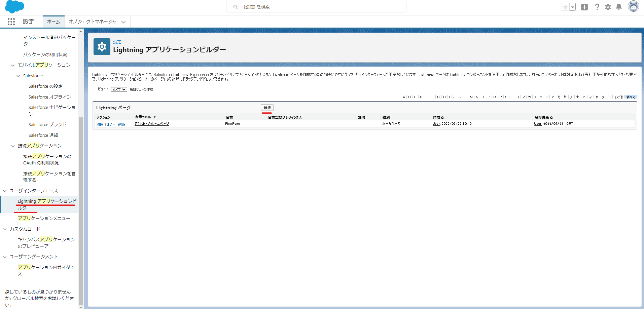
Task: Open the ビュー select dropdown
Action: point(119,89)
